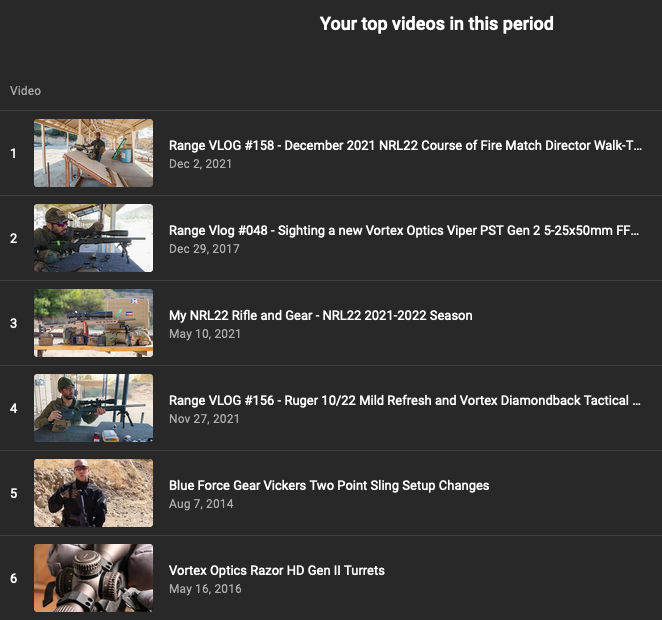The width and height of the screenshot is (662, 620).
Task: Open My NRL22 Rifle and Gear title link
Action: pyautogui.click(x=320, y=315)
